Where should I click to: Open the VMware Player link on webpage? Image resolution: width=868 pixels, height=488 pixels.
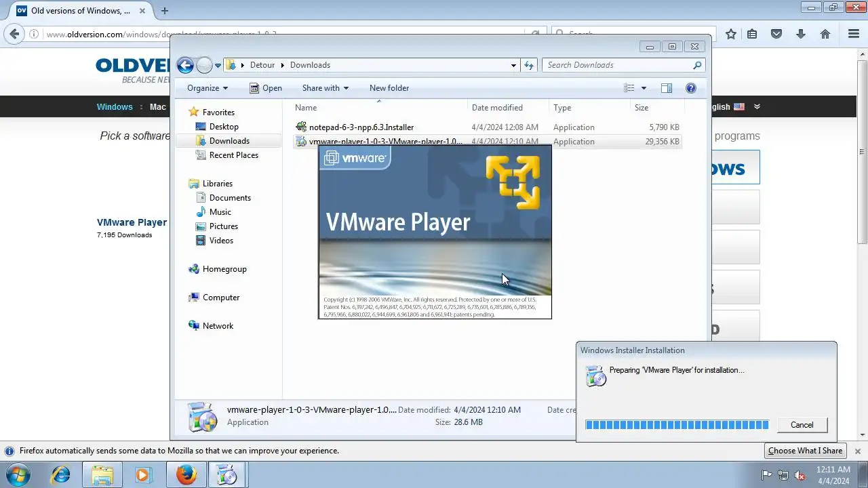pos(132,222)
